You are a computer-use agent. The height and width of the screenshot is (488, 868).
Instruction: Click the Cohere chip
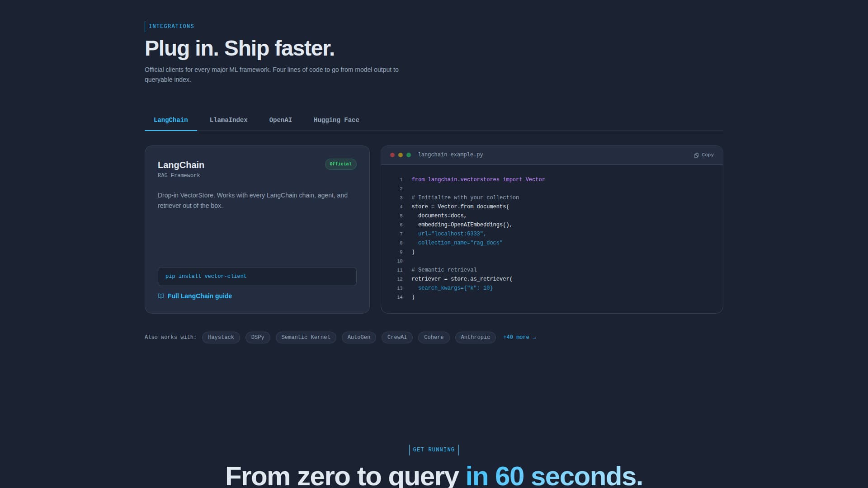pyautogui.click(x=434, y=338)
